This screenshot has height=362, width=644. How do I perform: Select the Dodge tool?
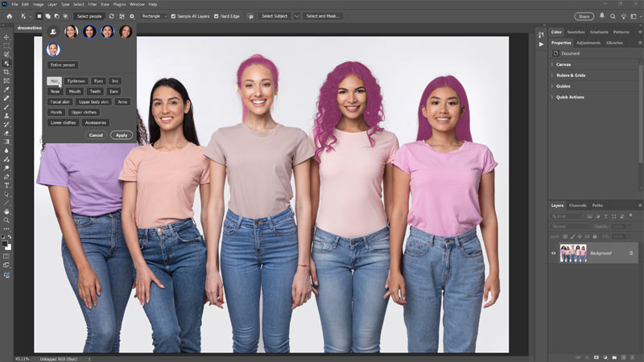point(6,168)
